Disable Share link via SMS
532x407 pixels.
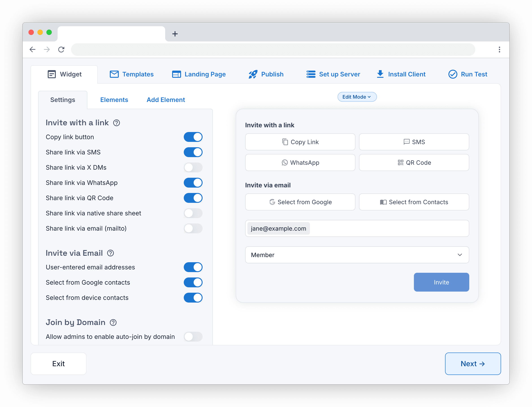pyautogui.click(x=193, y=152)
